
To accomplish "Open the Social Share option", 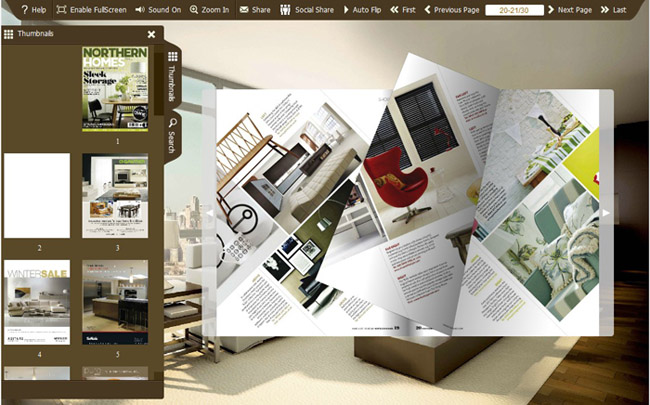I will pos(307,10).
